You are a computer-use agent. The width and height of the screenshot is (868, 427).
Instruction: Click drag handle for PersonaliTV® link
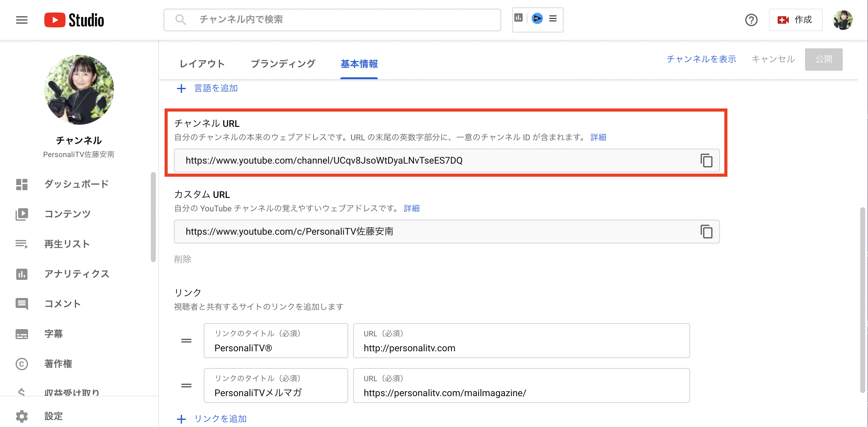186,341
